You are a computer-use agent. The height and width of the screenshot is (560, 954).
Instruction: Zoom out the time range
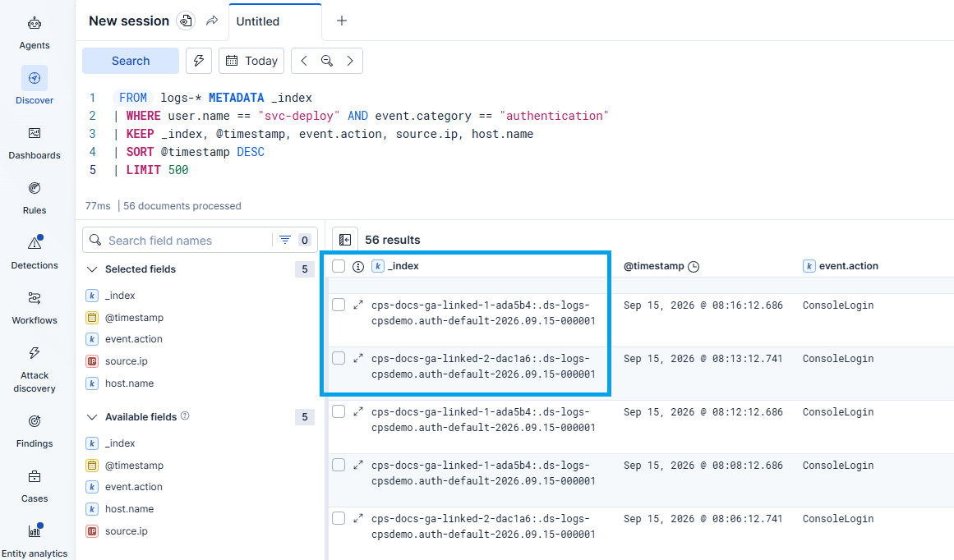point(327,61)
